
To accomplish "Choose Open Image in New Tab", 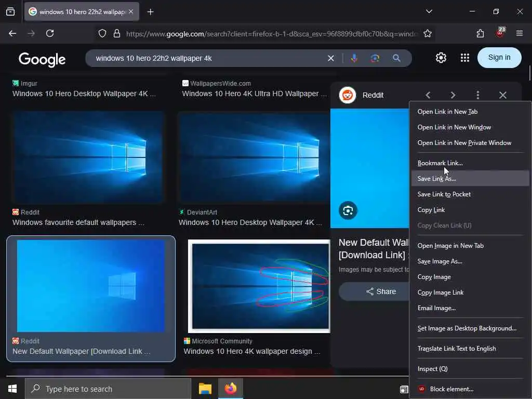I will (x=470, y=246).
